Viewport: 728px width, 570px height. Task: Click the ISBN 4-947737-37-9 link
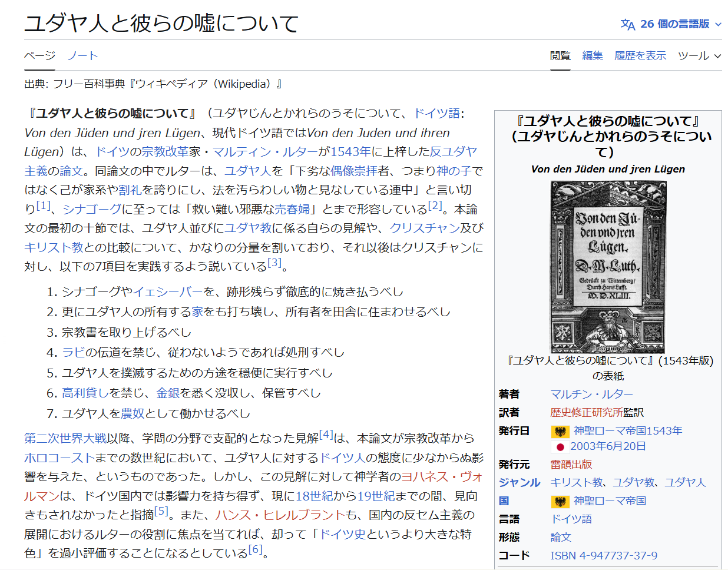coord(604,555)
